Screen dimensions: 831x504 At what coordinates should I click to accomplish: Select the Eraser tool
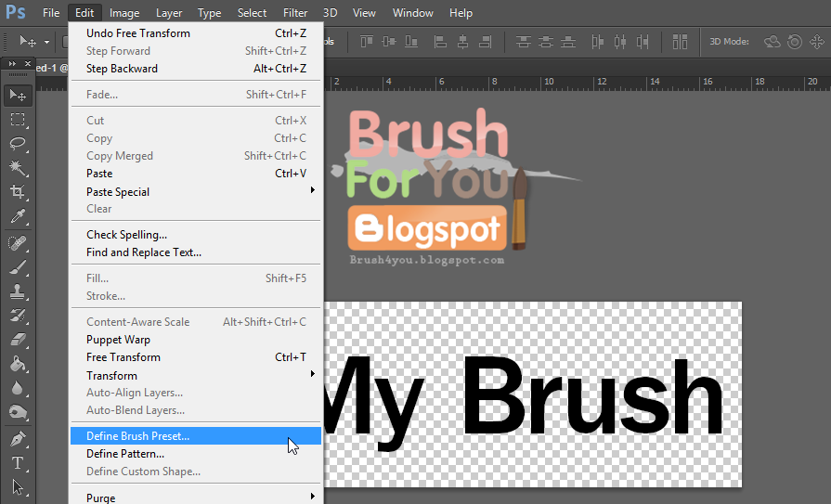(18, 340)
